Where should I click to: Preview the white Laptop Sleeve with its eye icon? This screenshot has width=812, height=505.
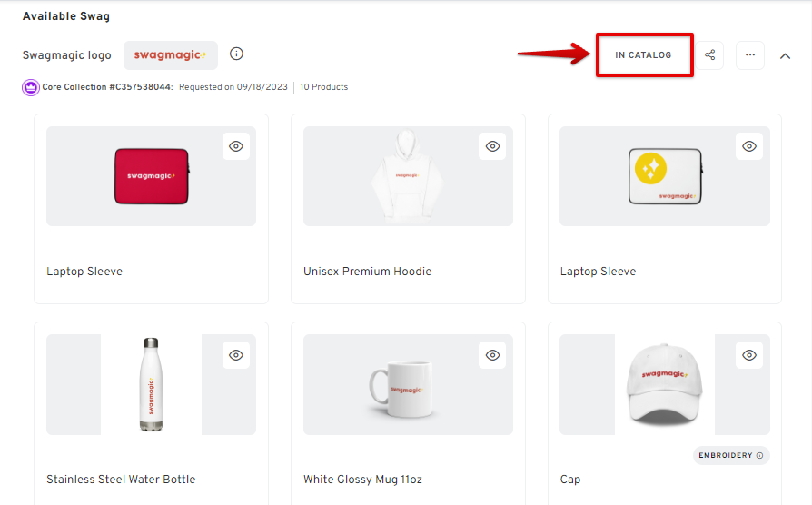pos(749,146)
